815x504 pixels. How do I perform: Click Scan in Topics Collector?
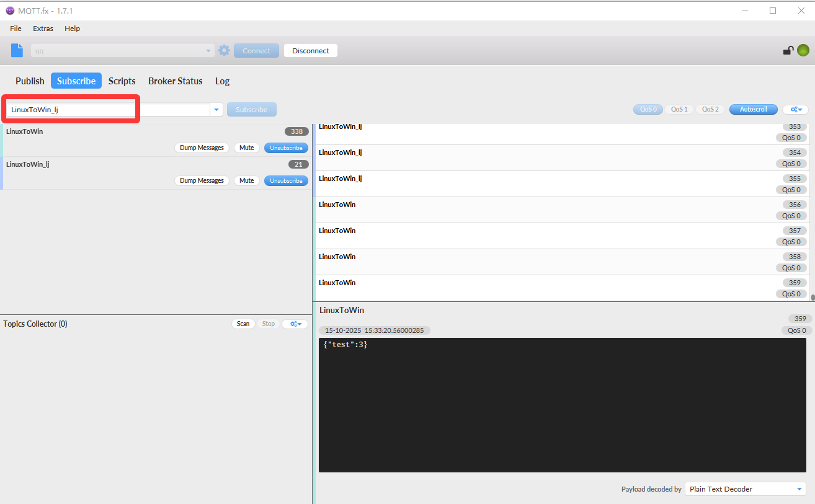click(x=243, y=324)
